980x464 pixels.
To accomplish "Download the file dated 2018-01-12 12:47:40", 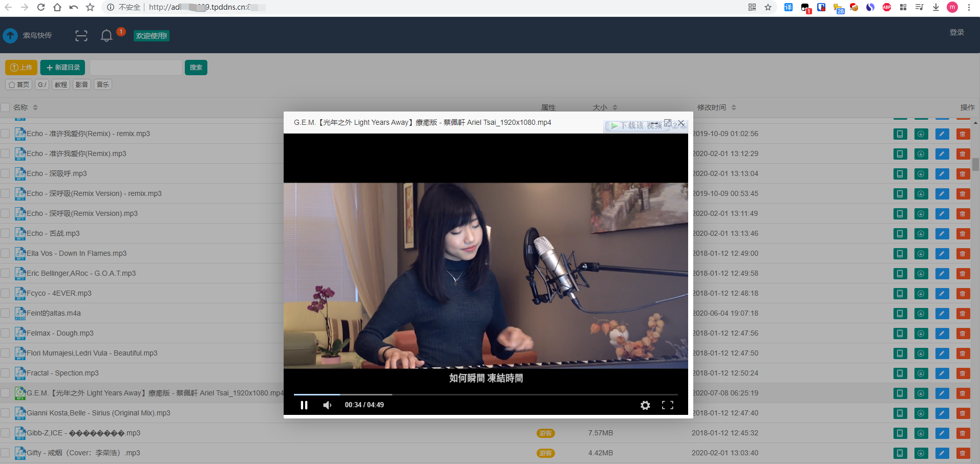I will coord(921,413).
